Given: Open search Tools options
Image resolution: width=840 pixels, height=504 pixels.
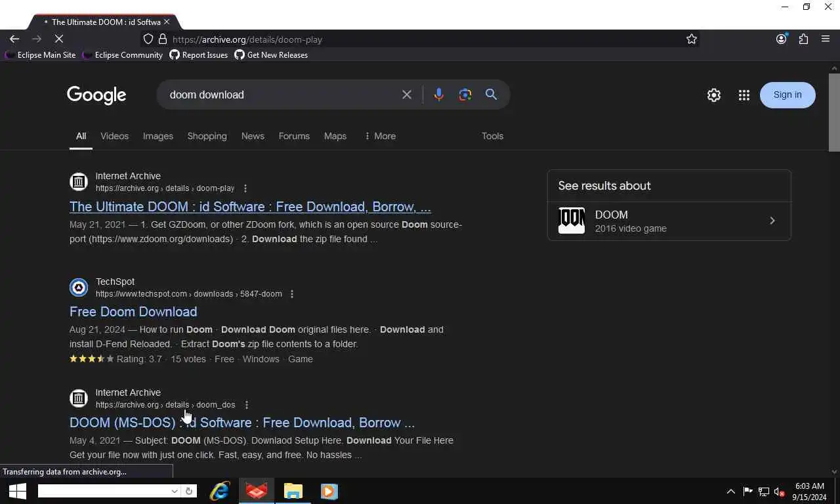Looking at the screenshot, I should pos(492,136).
